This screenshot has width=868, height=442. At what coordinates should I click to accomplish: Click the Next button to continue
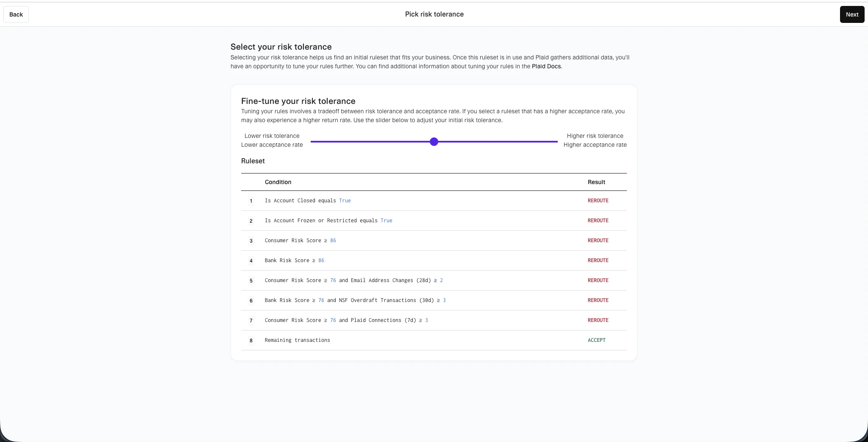click(852, 14)
